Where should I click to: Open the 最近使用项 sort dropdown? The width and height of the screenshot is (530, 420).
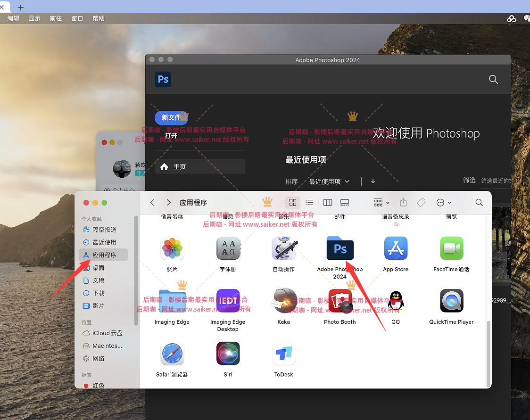coord(329,181)
